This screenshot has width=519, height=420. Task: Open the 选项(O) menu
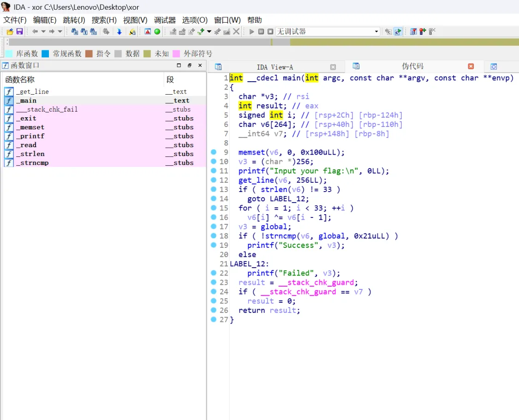(195, 20)
